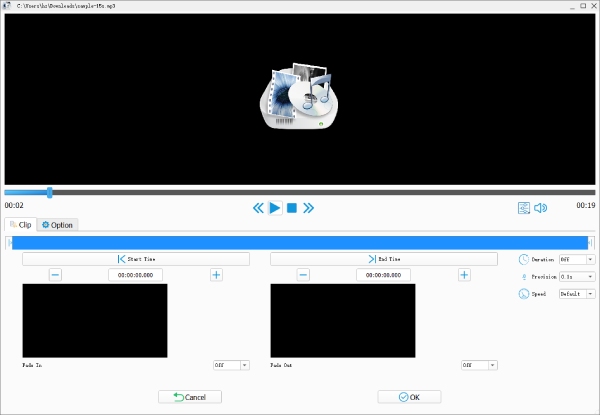600x415 pixels.
Task: Close the clip window
Action: tap(594, 6)
